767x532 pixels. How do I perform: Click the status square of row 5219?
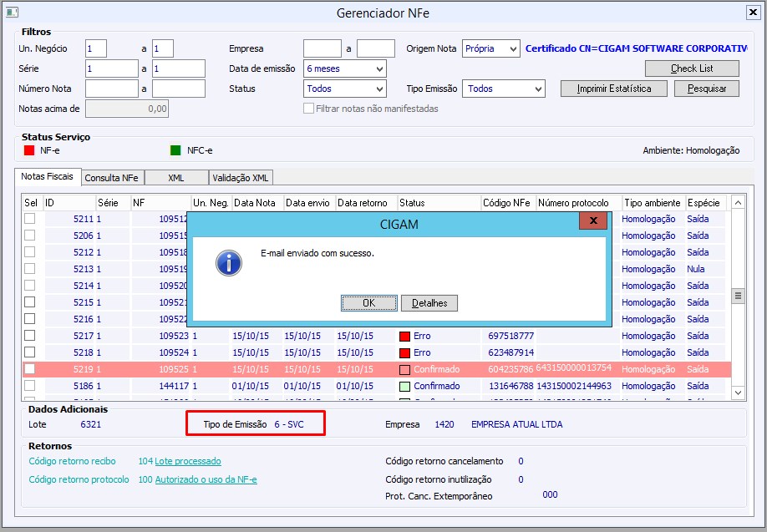point(404,370)
